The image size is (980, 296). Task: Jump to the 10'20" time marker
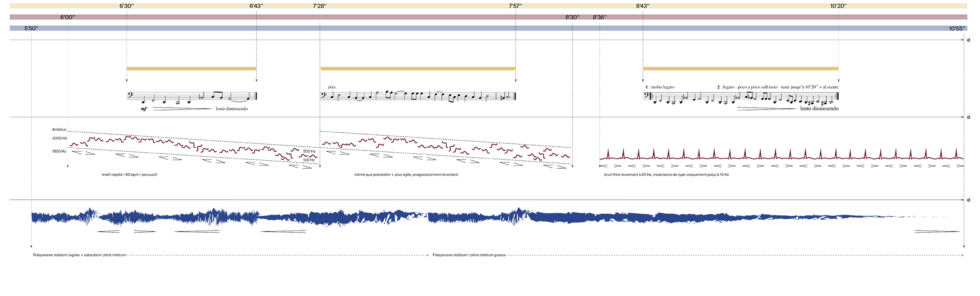coord(838,6)
